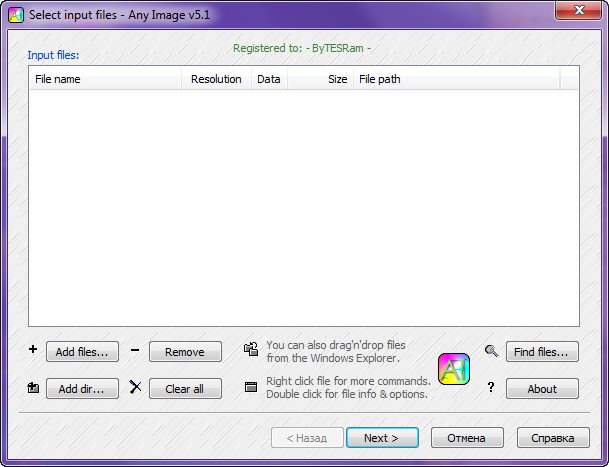Click the colorful AI application logo
The image size is (609, 467).
[x=454, y=369]
